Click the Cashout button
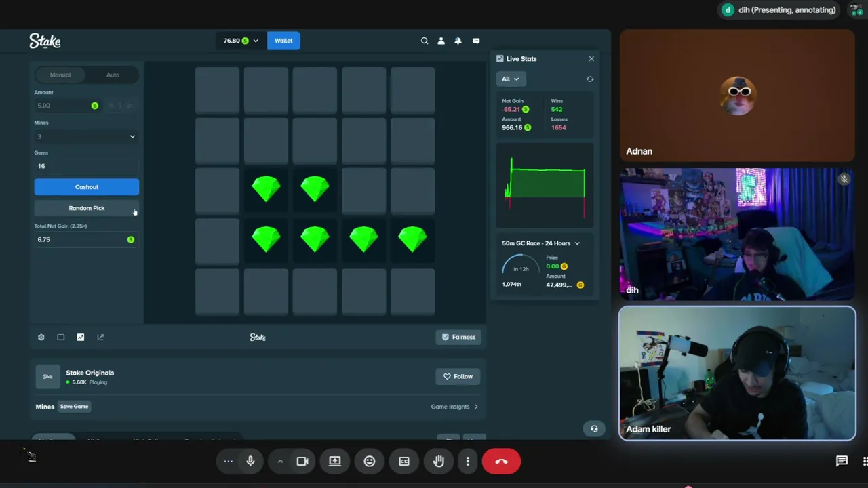The width and height of the screenshot is (868, 488). tap(87, 187)
